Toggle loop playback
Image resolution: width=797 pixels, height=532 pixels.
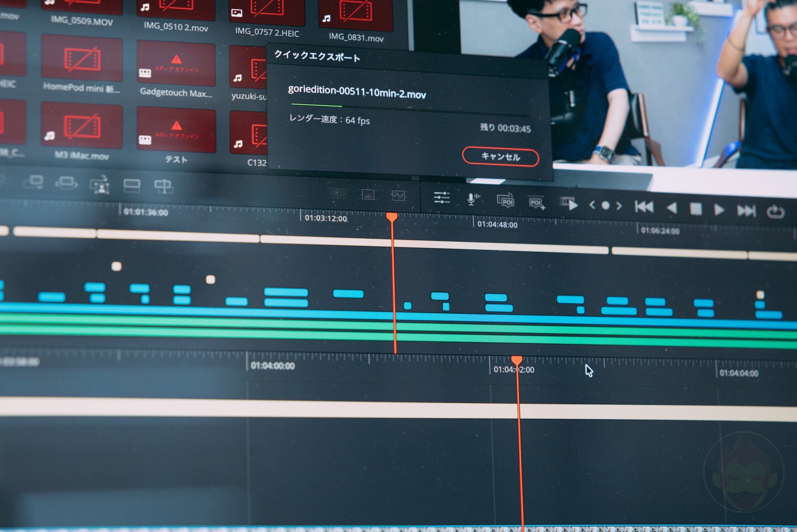(x=775, y=212)
